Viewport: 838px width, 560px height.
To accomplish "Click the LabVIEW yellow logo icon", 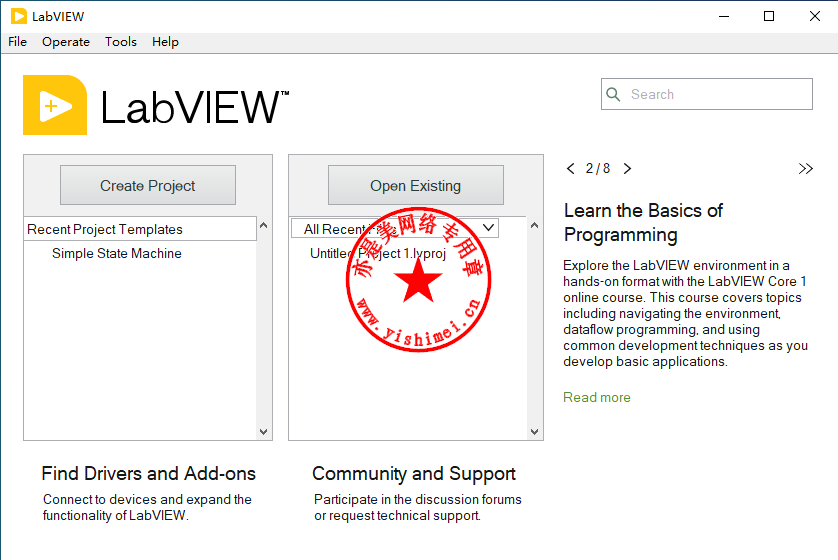I will (x=55, y=105).
